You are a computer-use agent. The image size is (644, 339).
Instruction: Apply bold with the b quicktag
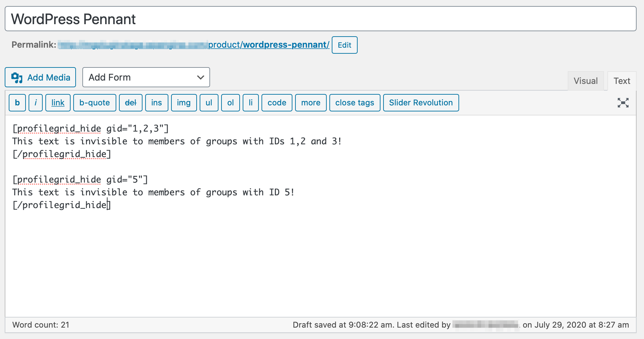point(17,103)
